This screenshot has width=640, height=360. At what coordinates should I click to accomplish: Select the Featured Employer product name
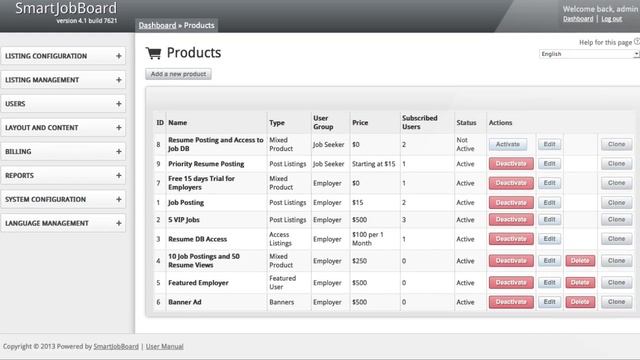click(x=198, y=282)
